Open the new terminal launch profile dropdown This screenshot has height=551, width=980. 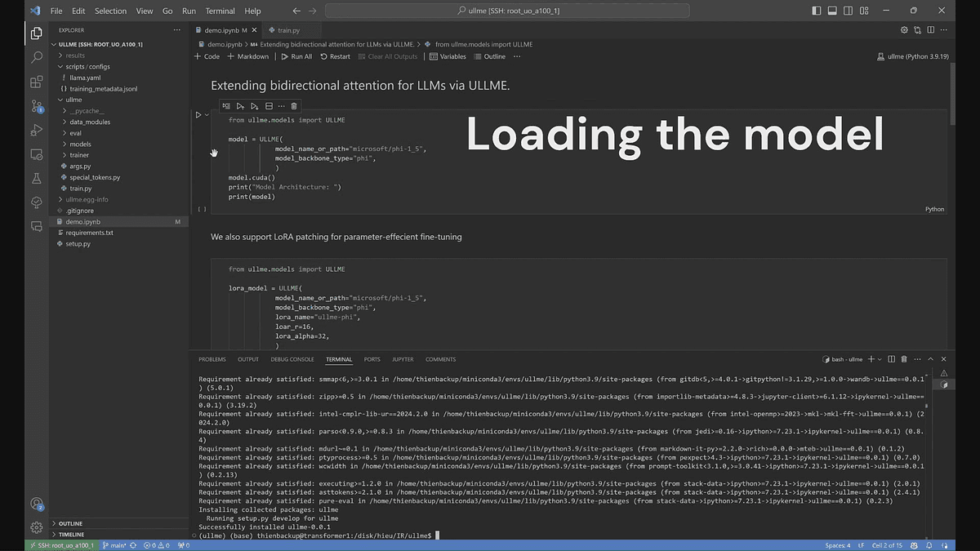879,359
